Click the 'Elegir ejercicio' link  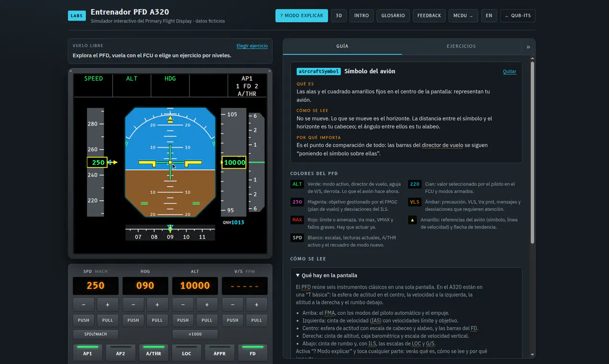click(x=252, y=46)
